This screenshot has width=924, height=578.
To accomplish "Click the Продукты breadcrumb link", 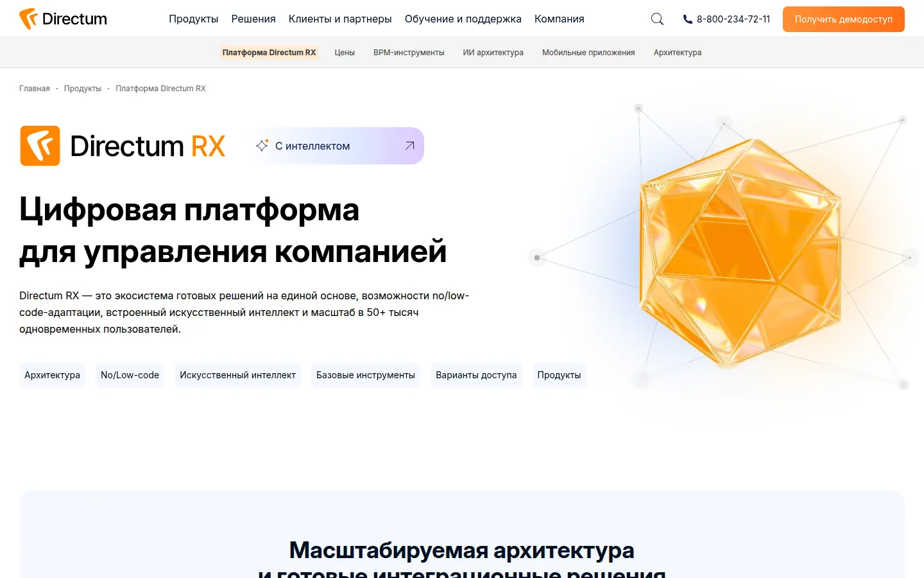I will coord(83,89).
